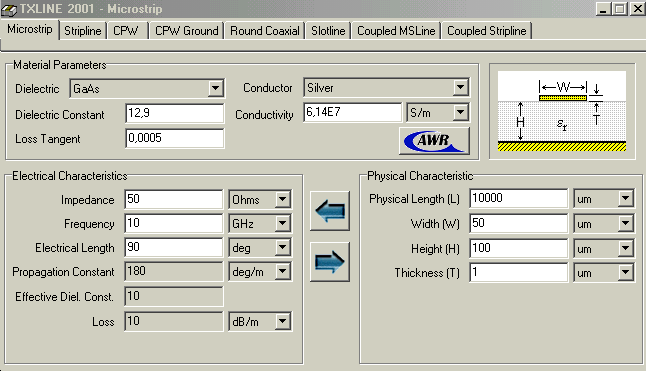Open the Electrical Length deg unit dropdown
Image resolution: width=646 pixels, height=371 pixels.
click(282, 247)
